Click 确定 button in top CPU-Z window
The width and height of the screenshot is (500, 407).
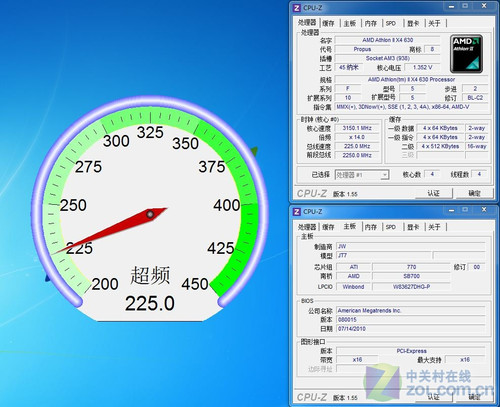[x=474, y=193]
